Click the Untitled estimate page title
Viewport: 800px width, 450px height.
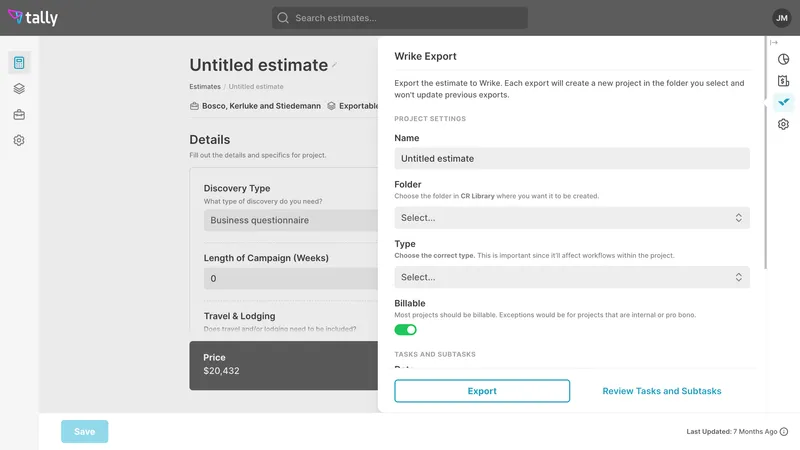click(x=259, y=65)
